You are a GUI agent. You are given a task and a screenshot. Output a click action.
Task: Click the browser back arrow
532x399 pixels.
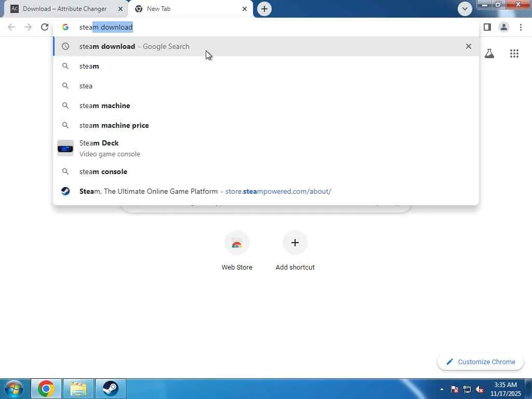(x=11, y=27)
